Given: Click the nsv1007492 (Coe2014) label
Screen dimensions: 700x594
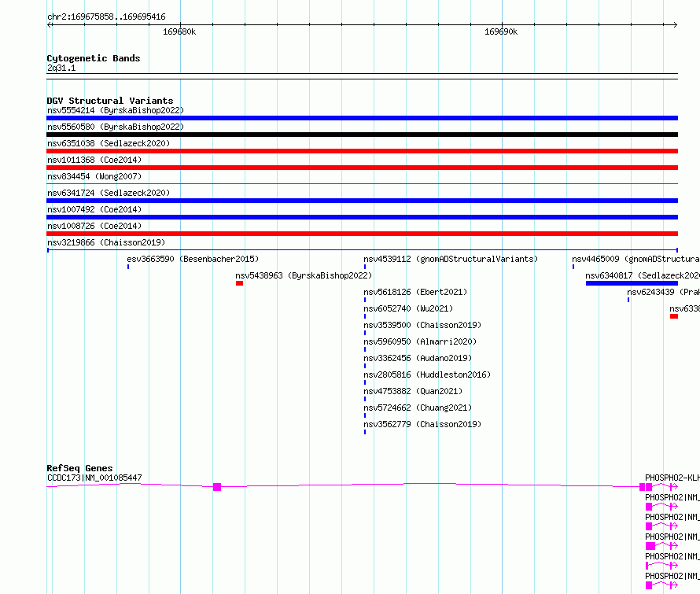Looking at the screenshot, I should (x=94, y=209).
